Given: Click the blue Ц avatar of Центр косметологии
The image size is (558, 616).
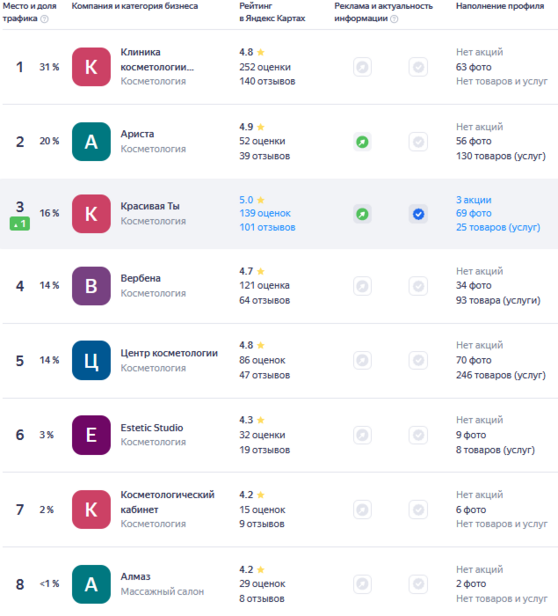Looking at the screenshot, I should point(91,360).
